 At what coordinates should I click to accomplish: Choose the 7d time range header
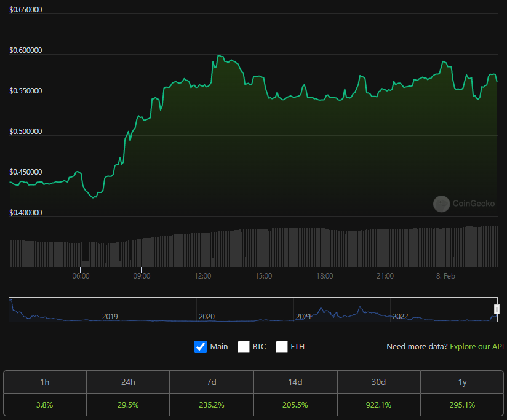(212, 382)
